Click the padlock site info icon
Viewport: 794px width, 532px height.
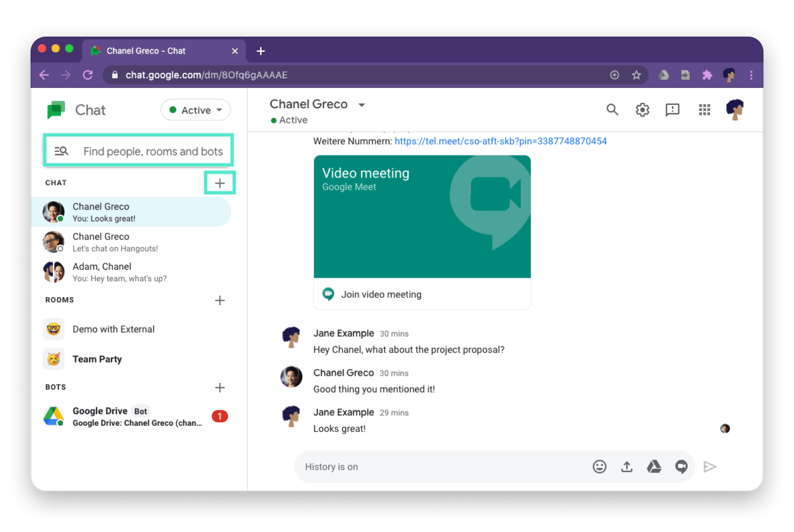115,75
